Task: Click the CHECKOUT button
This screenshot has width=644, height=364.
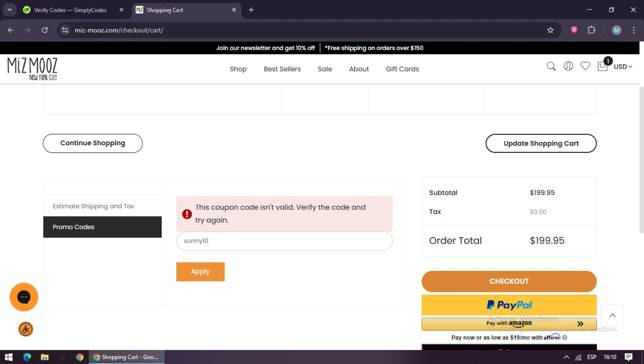Action: coord(509,281)
